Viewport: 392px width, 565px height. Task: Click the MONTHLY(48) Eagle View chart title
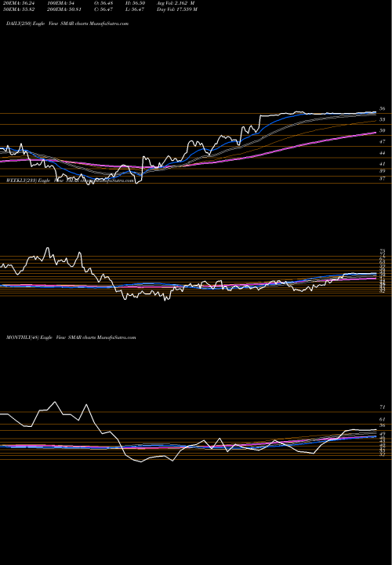pos(71,337)
